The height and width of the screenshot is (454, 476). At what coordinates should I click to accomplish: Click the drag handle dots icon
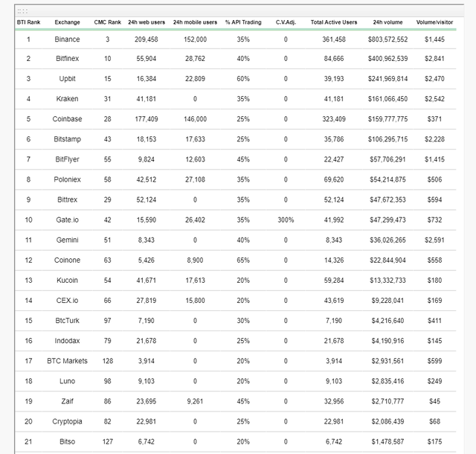[22, 12]
